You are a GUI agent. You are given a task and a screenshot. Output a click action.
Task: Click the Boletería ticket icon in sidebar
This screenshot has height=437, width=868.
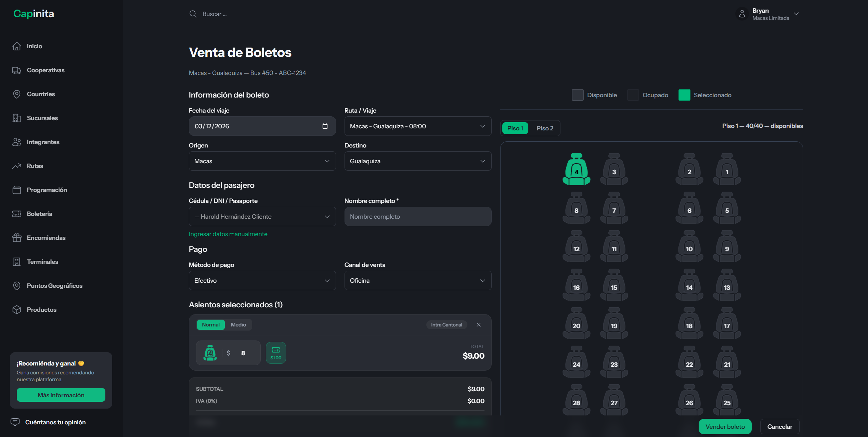point(17,214)
